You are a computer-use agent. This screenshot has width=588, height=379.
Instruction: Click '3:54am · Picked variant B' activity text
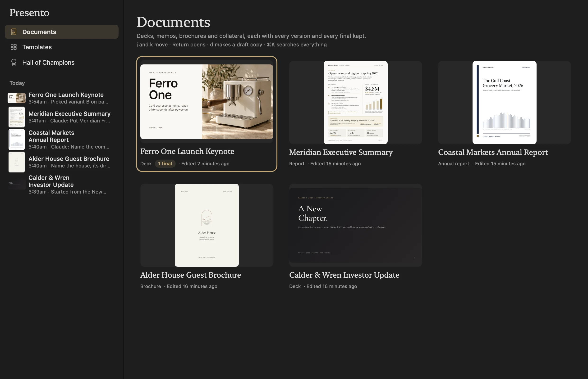point(68,102)
